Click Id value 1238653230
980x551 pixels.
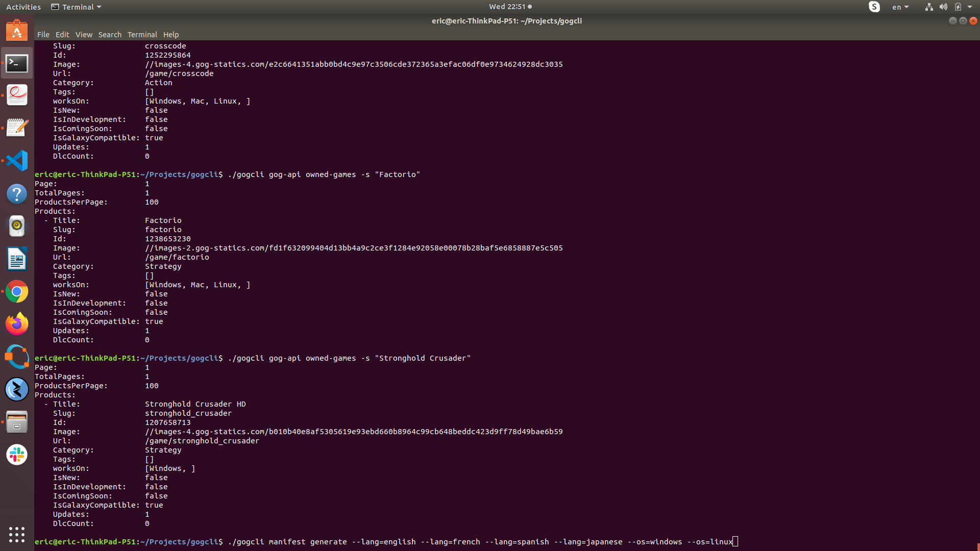[x=168, y=239]
